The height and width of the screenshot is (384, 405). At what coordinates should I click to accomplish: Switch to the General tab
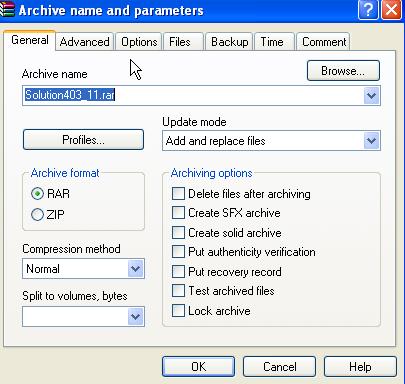(30, 40)
